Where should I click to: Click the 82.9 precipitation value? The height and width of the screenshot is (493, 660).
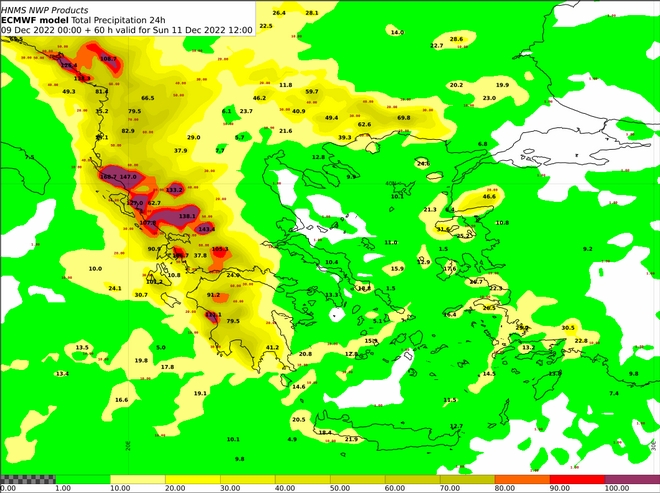click(x=127, y=131)
